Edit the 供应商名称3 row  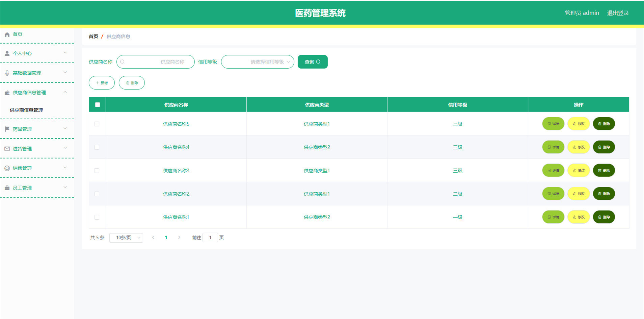click(579, 170)
